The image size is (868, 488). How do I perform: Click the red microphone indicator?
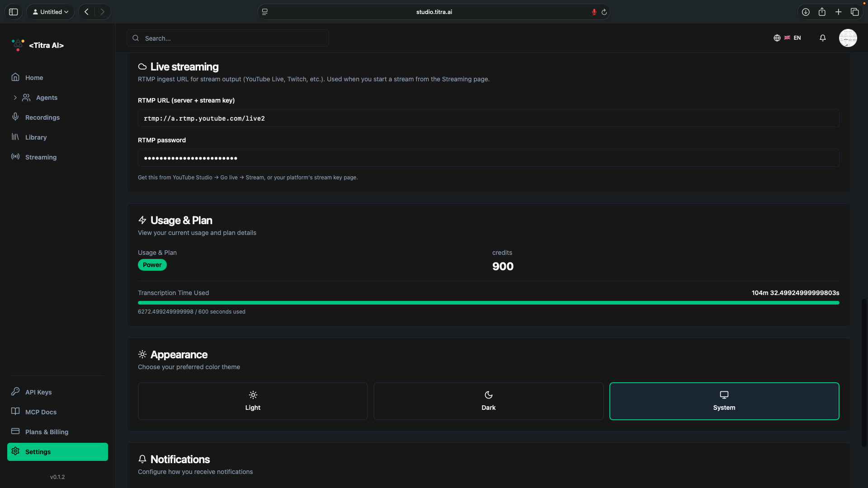pyautogui.click(x=594, y=12)
